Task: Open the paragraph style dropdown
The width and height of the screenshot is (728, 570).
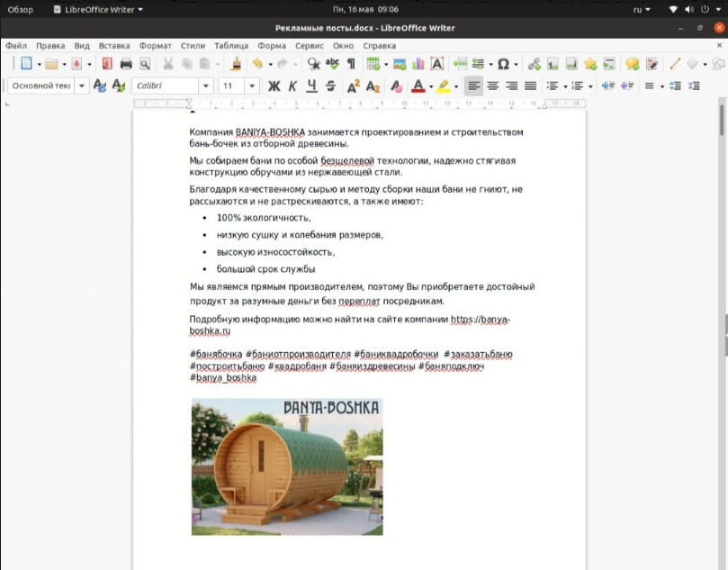Action: (82, 86)
